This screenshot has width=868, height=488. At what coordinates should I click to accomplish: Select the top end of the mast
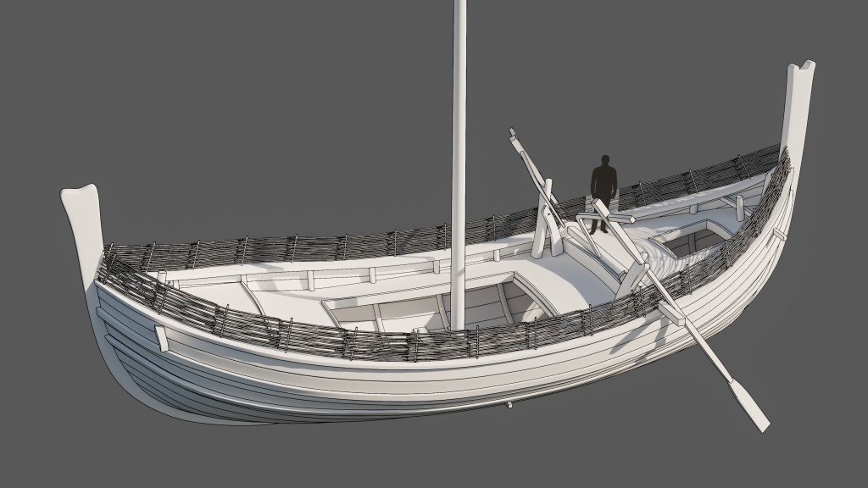tap(460, 8)
